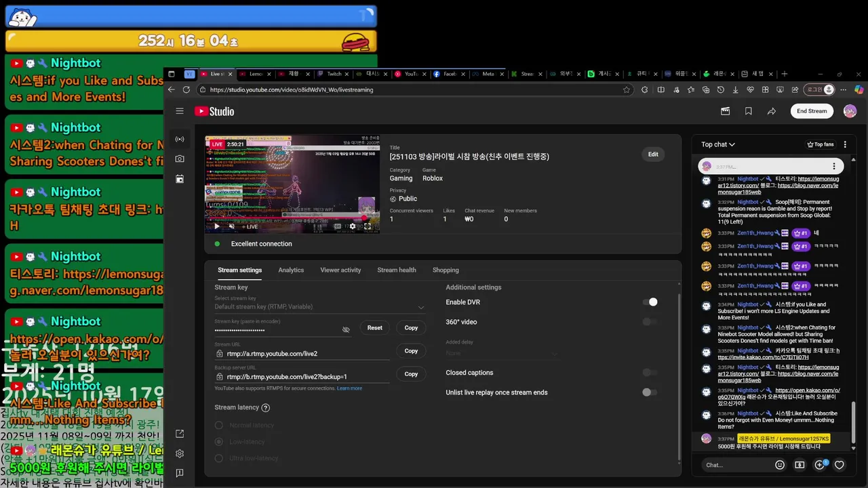This screenshot has width=868, height=488.
Task: Click the send feedback icon in sidebar
Action: pos(180,473)
